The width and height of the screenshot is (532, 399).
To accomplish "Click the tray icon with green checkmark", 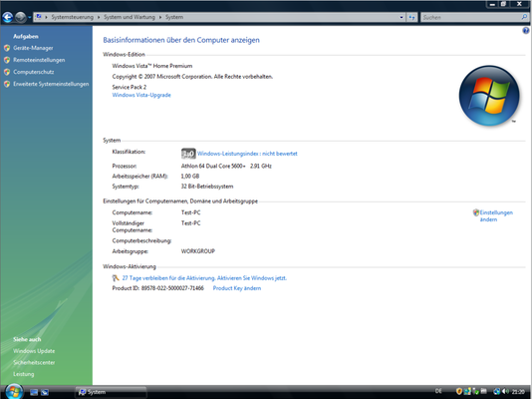I will click(x=475, y=392).
